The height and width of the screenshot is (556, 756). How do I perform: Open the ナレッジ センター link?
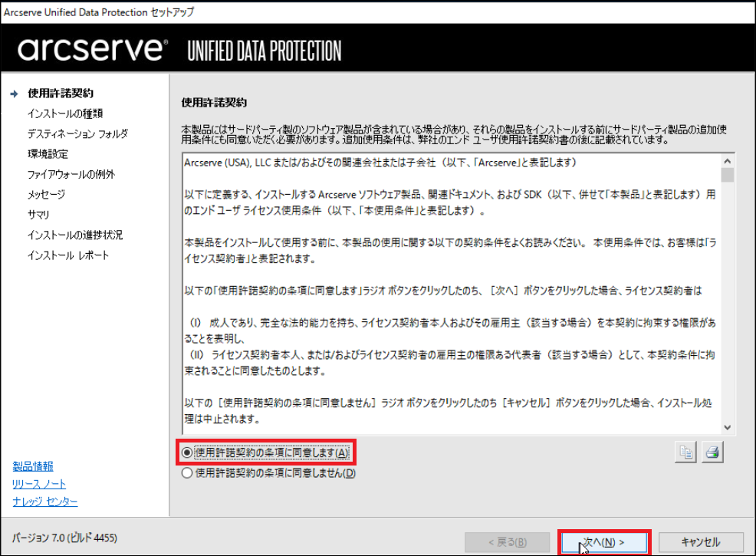coord(44,502)
